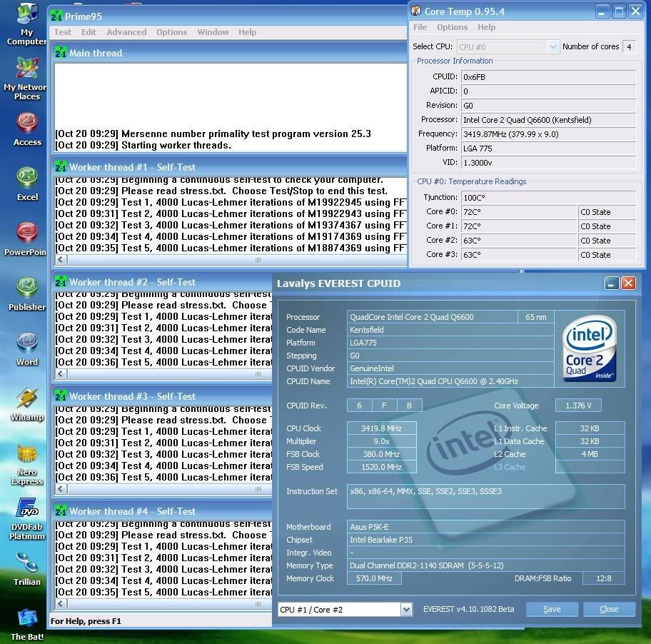The width and height of the screenshot is (651, 644).
Task: Minimize the EVEREST CPUID window
Action: click(x=611, y=283)
